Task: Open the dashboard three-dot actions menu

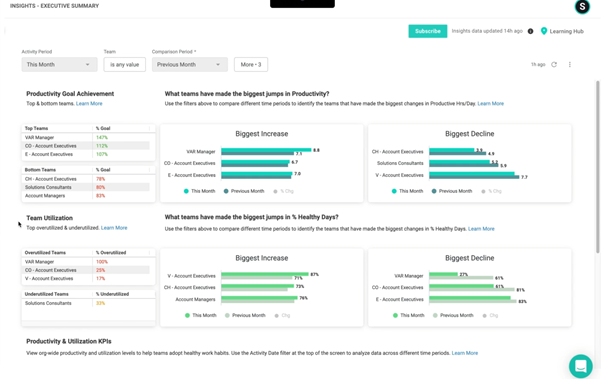Action: point(569,65)
